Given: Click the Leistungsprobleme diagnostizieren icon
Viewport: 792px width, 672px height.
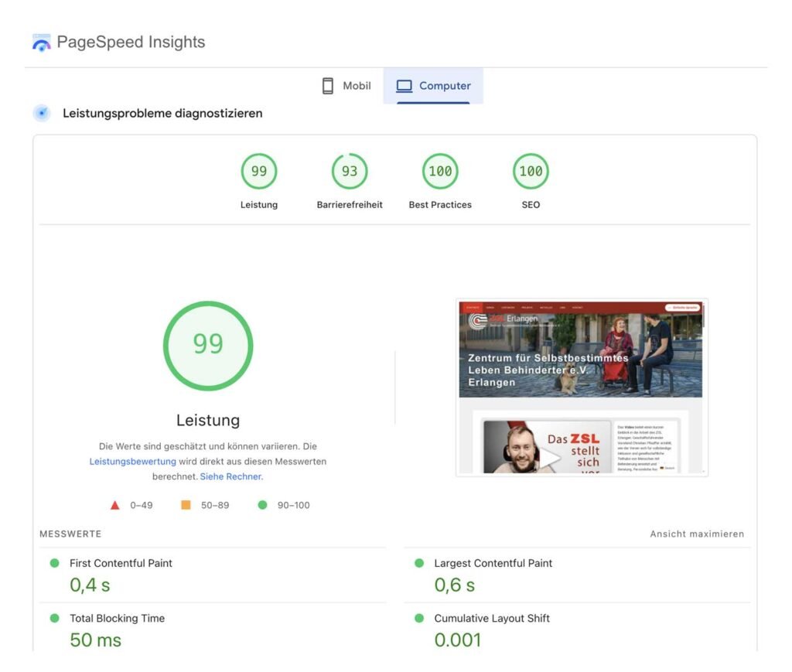Looking at the screenshot, I should tap(42, 113).
